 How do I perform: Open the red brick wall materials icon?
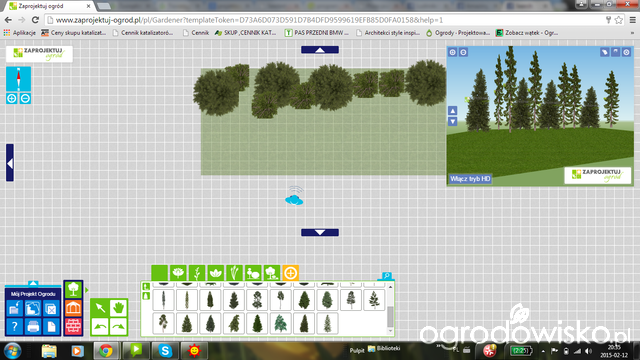pos(73,326)
